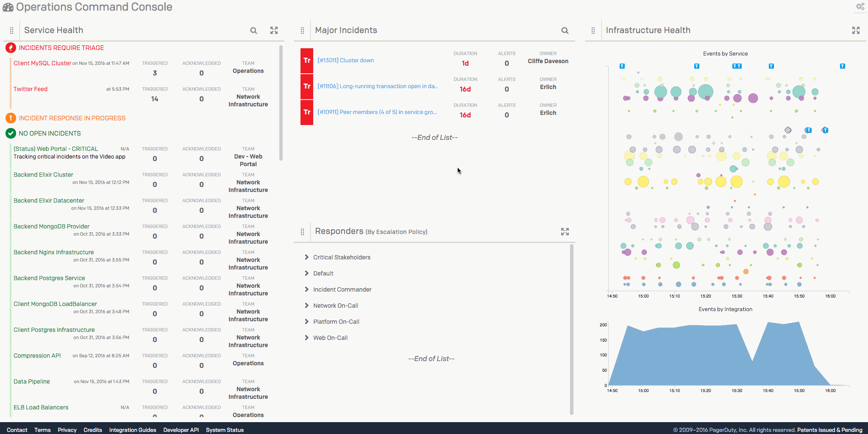Click the red Tr badge for Cluster down

[x=307, y=61]
